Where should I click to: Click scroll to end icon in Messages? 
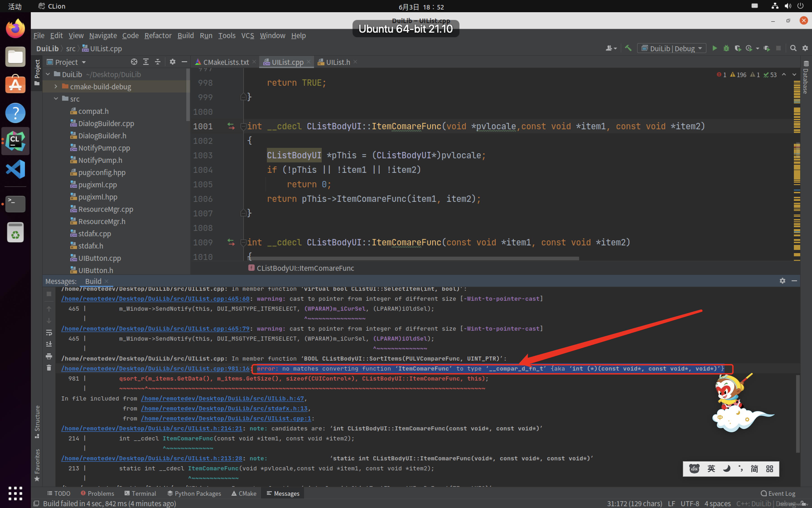(x=49, y=344)
